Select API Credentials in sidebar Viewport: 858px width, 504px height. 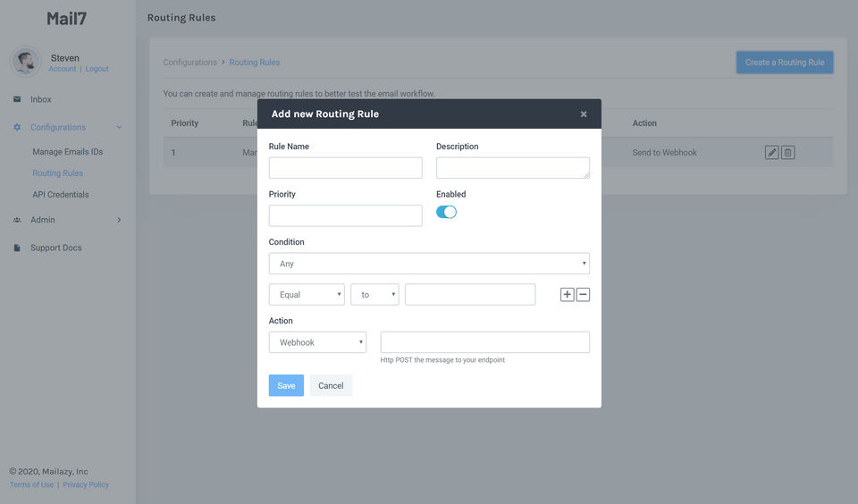click(x=61, y=195)
